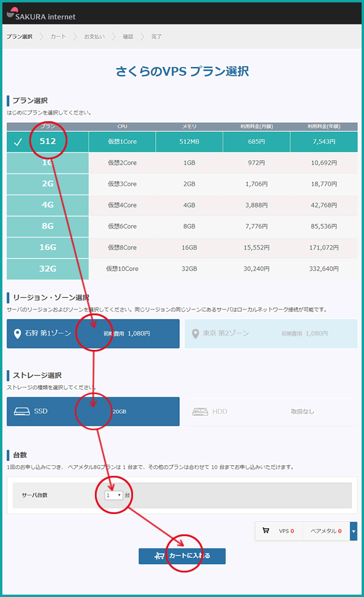Click the 7,543円 yearly price cell
This screenshot has height=597, width=364.
(324, 141)
